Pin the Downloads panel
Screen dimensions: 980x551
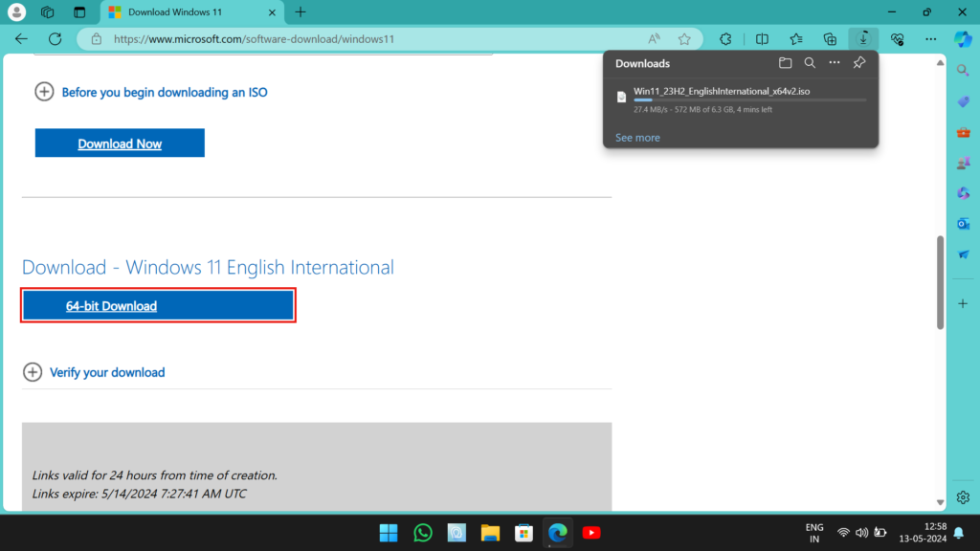[x=859, y=62]
